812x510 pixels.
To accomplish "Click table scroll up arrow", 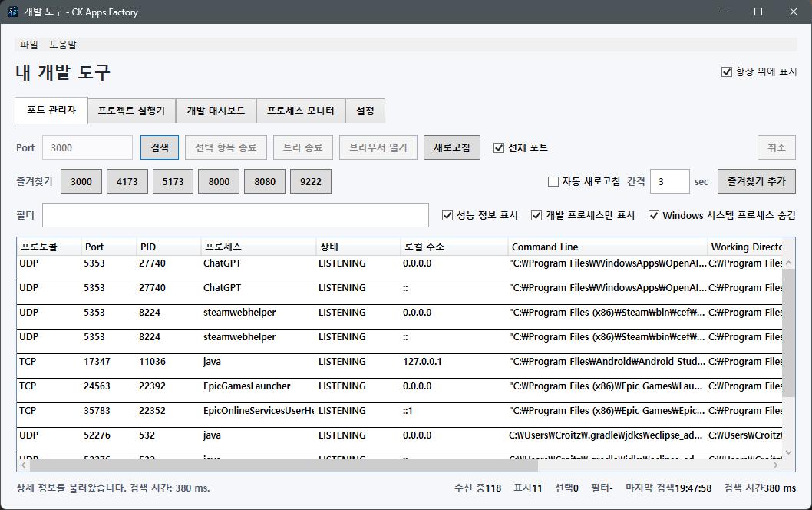I will pyautogui.click(x=789, y=263).
